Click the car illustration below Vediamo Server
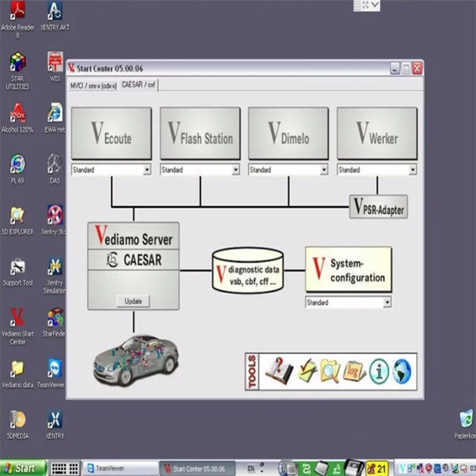 pos(136,359)
